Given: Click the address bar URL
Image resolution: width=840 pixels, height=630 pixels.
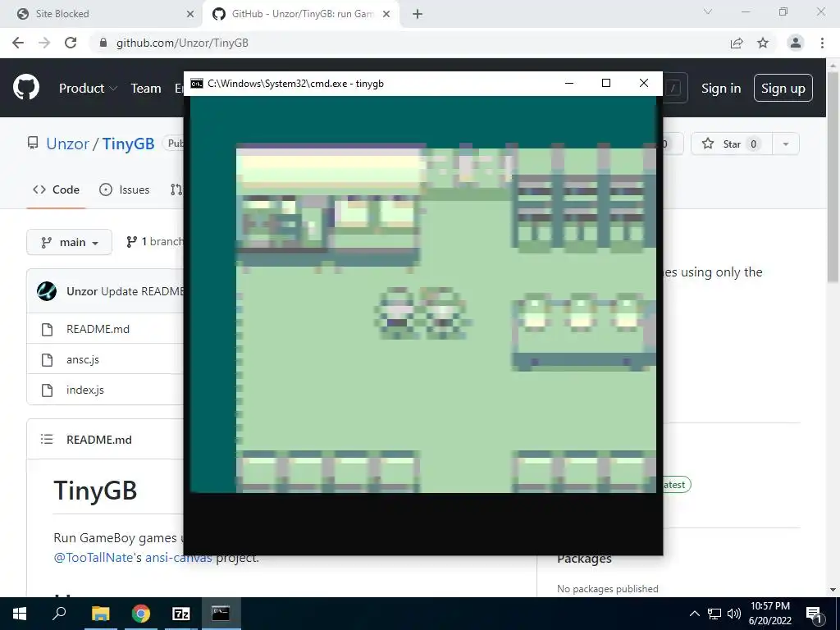Looking at the screenshot, I should [x=182, y=43].
